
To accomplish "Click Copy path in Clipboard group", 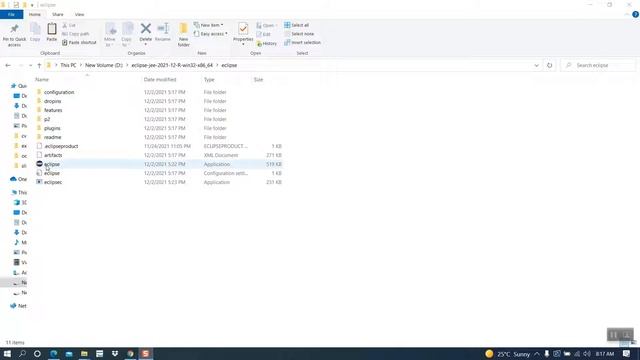I will point(76,34).
